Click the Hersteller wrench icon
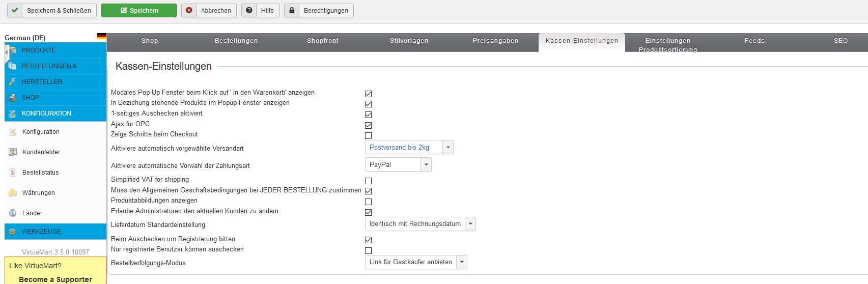 coord(12,82)
